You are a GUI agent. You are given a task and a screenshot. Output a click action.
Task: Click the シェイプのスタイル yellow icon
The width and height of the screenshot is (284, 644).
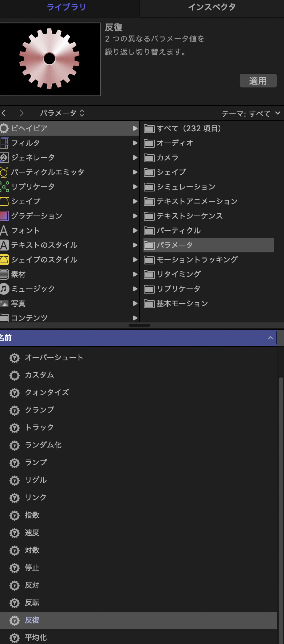pos(4,260)
